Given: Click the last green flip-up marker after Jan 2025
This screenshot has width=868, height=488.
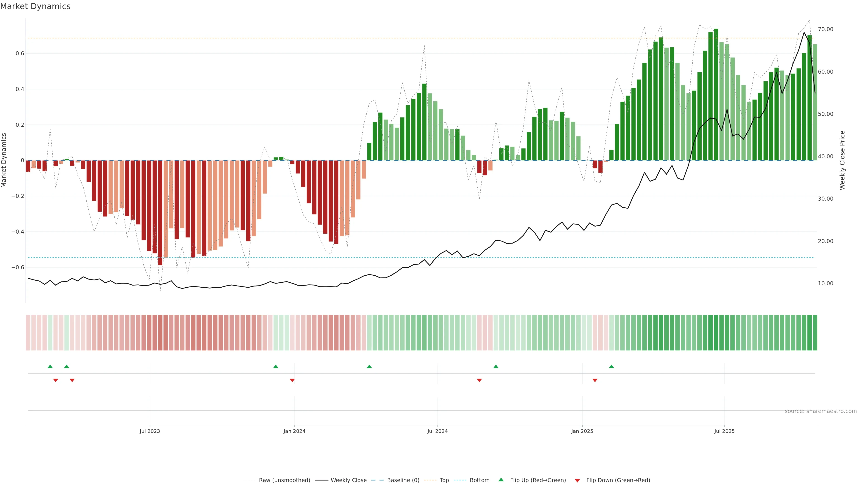Looking at the screenshot, I should tap(611, 366).
